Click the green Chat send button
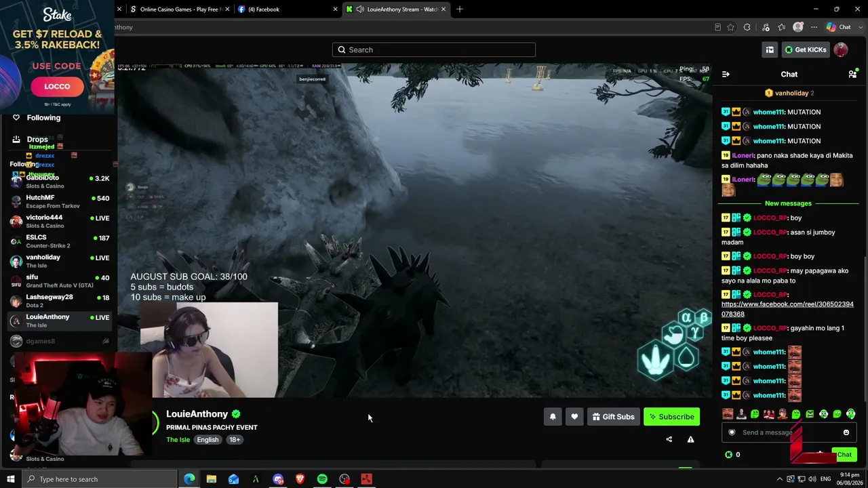 coord(844,455)
